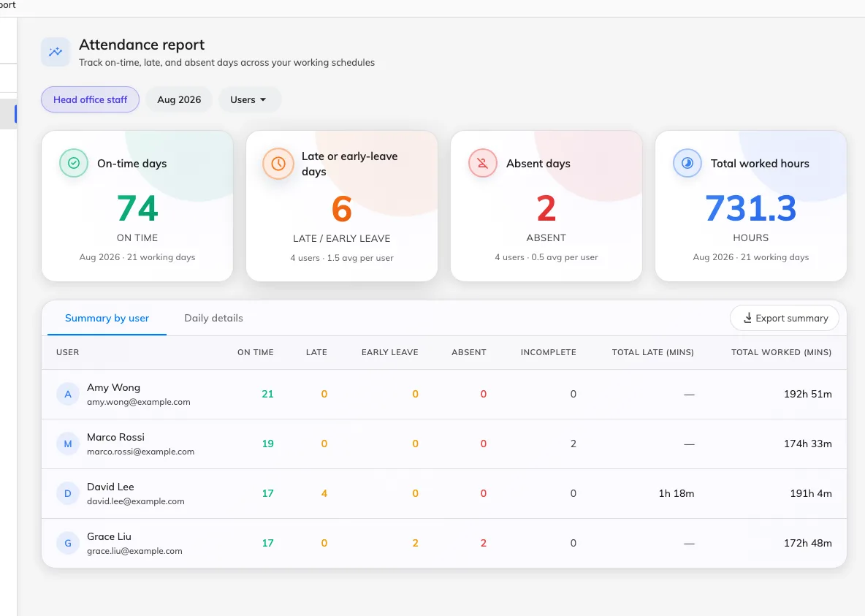Click the TOTAL LATE (MINS) column header

pyautogui.click(x=652, y=352)
